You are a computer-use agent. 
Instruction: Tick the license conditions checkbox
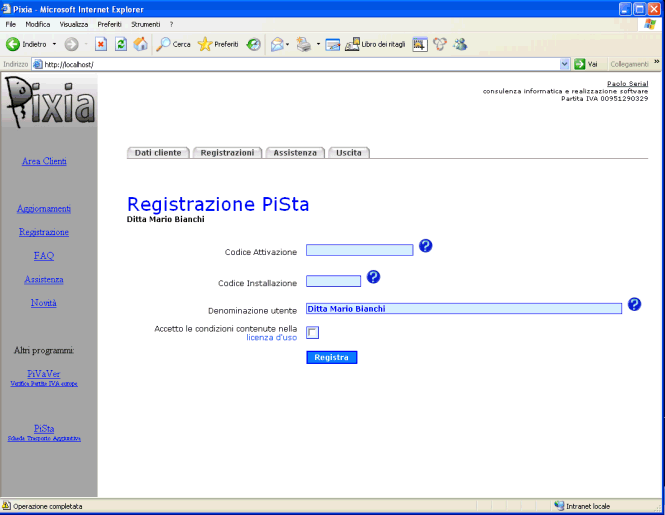[313, 333]
